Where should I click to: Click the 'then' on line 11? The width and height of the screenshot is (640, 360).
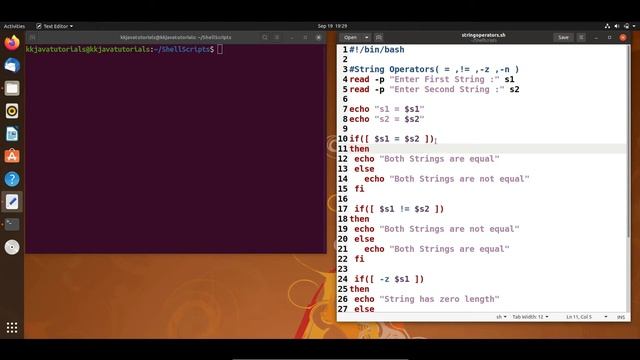click(x=359, y=149)
